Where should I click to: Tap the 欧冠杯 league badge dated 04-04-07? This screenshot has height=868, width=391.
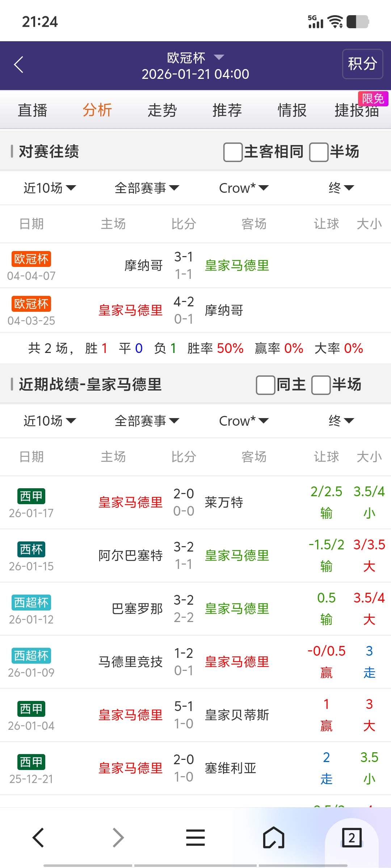tap(31, 259)
